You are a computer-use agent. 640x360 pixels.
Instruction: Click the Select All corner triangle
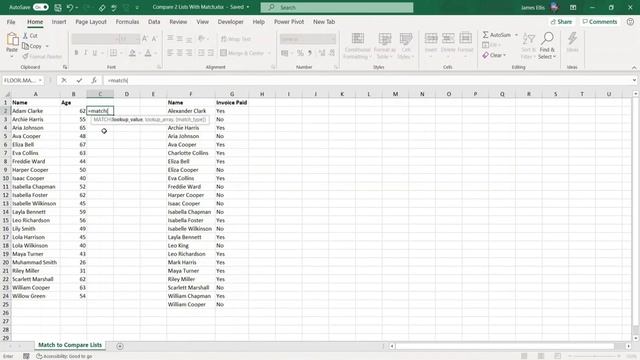[6, 94]
